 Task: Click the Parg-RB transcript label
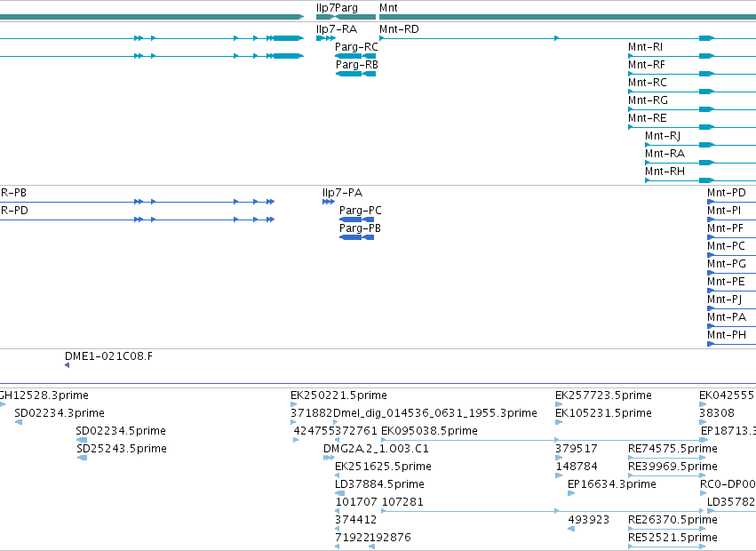point(357,65)
